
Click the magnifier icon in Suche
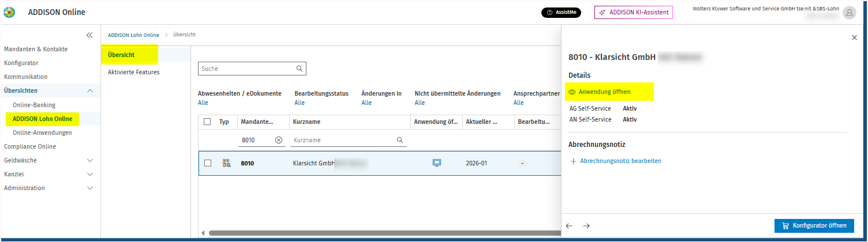pos(300,69)
